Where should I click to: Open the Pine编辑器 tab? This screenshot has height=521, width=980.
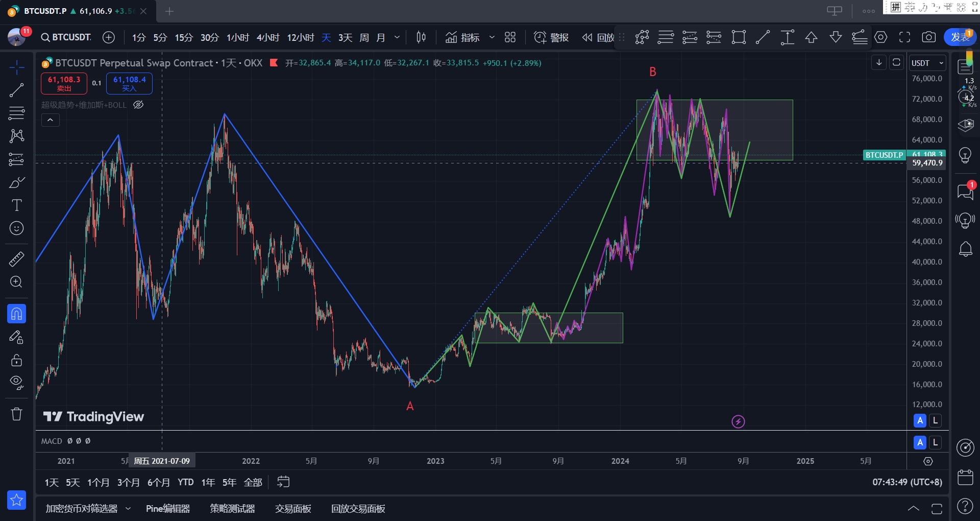pyautogui.click(x=168, y=509)
